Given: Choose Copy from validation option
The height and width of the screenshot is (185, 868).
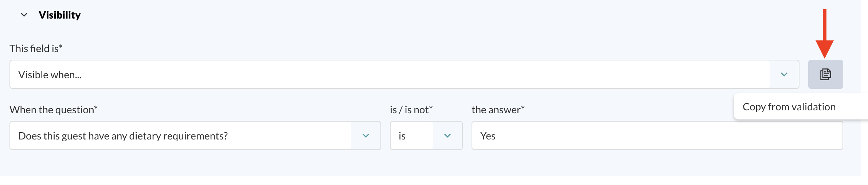Looking at the screenshot, I should [x=789, y=107].
